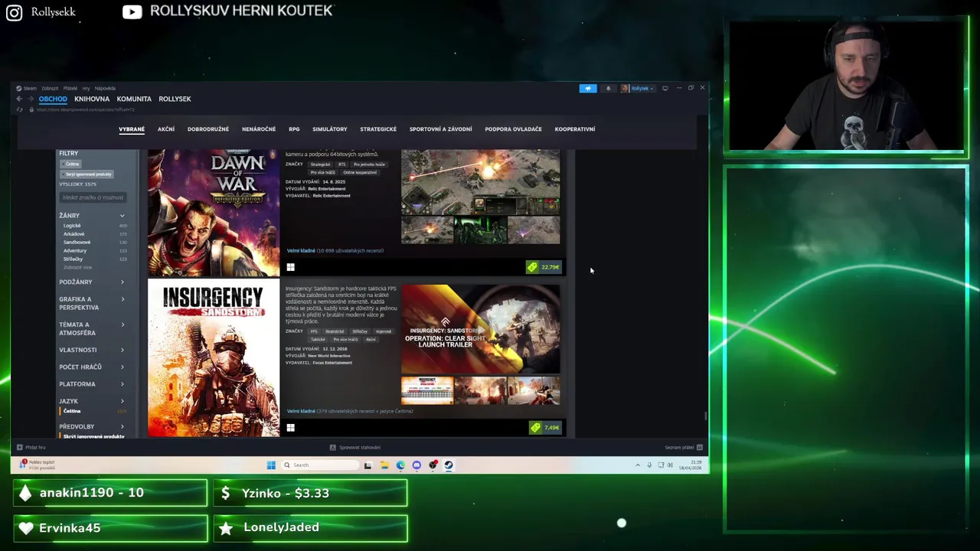980x551 pixels.
Task: Open the Zobrazit menu
Action: tap(50, 89)
